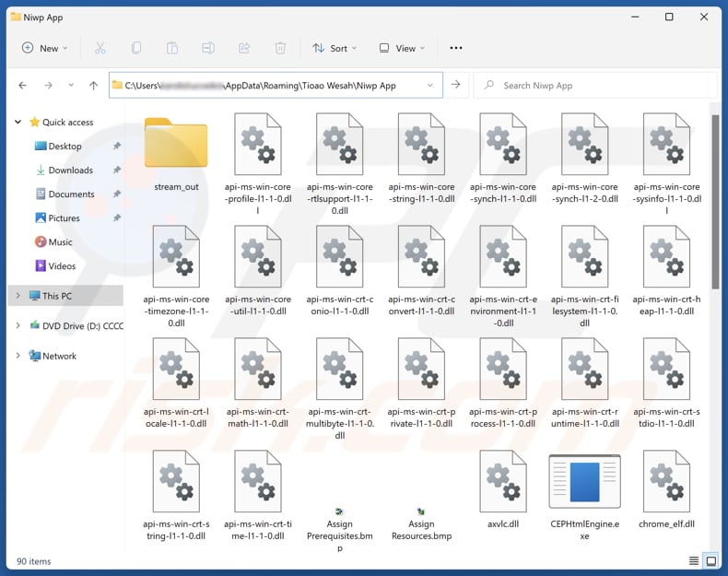Switch to large thumbnails view in status bar
Image resolution: width=728 pixels, height=576 pixels.
click(x=710, y=560)
